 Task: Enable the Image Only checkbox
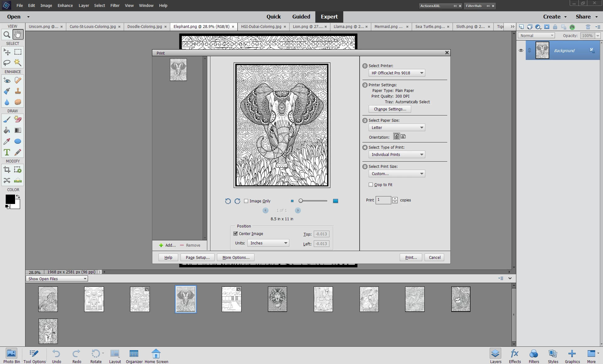[246, 201]
